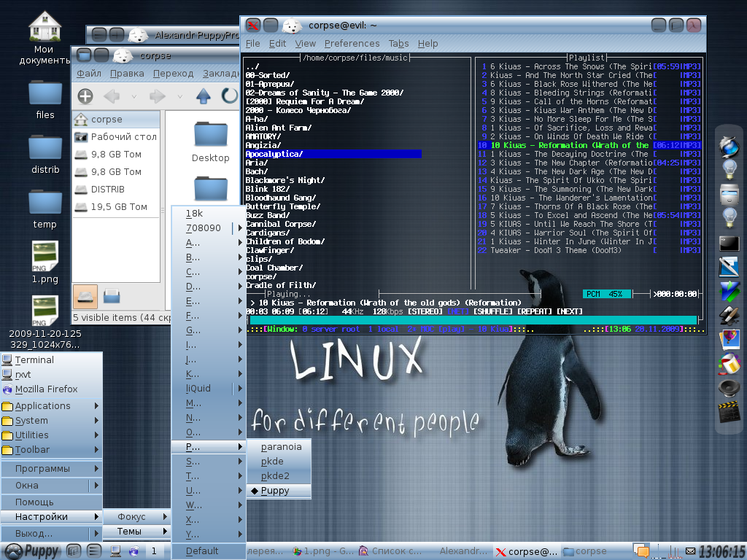Open the terminal icon in the dock
Viewport: 747px width, 560px height.
point(729,244)
